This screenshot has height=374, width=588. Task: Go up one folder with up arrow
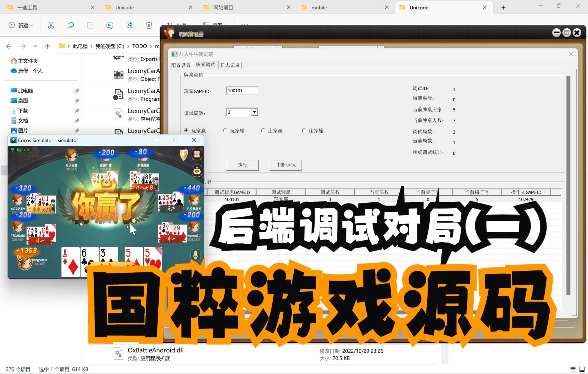tap(48, 46)
